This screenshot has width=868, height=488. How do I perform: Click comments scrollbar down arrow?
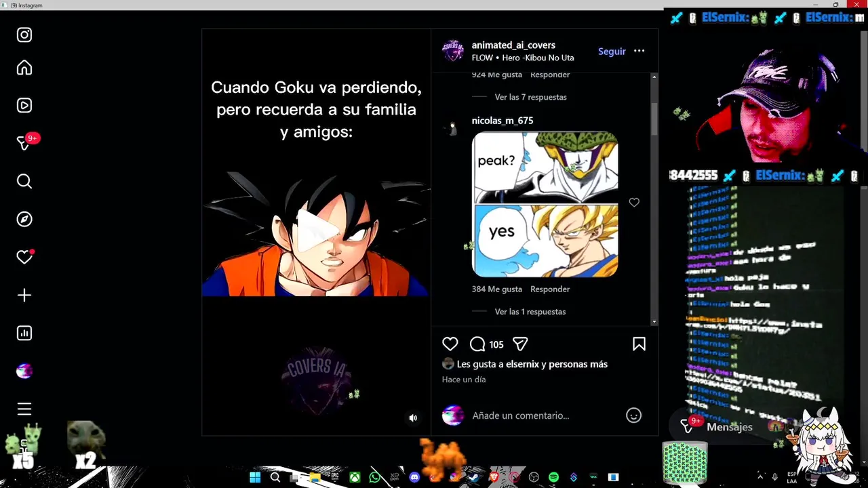[x=654, y=322]
